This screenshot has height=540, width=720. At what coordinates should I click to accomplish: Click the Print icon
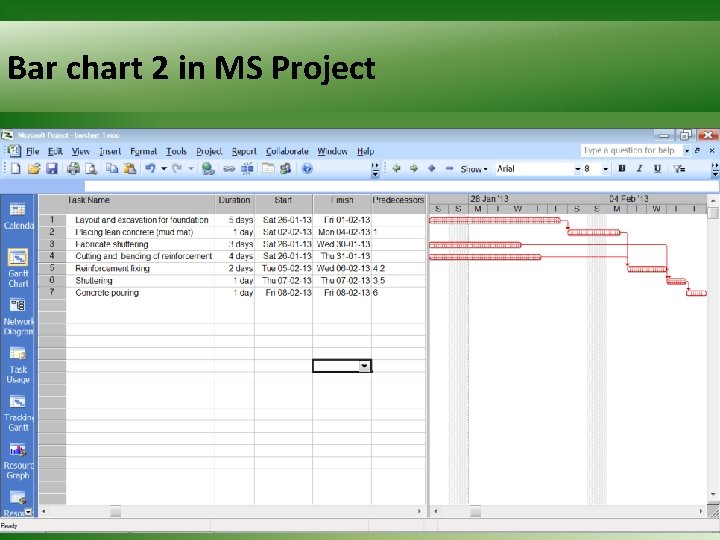pos(73,169)
